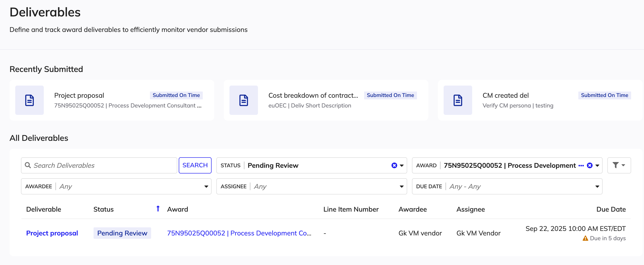Image resolution: width=644 pixels, height=265 pixels.
Task: Open the Awardee filter dropdown
Action: (x=116, y=186)
